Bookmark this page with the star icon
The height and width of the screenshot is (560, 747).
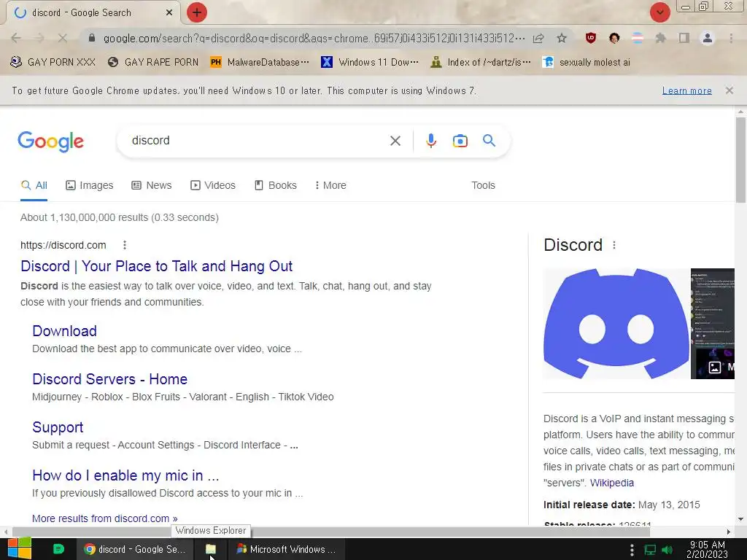pyautogui.click(x=562, y=38)
